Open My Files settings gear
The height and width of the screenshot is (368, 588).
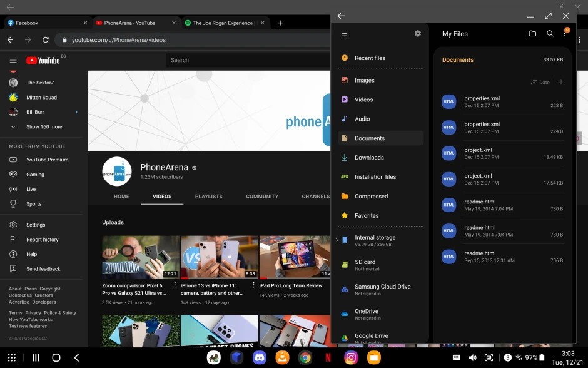pos(417,34)
